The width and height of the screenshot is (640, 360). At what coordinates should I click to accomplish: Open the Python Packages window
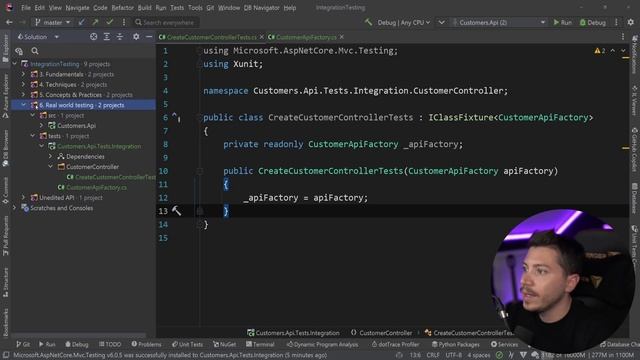coord(456,344)
